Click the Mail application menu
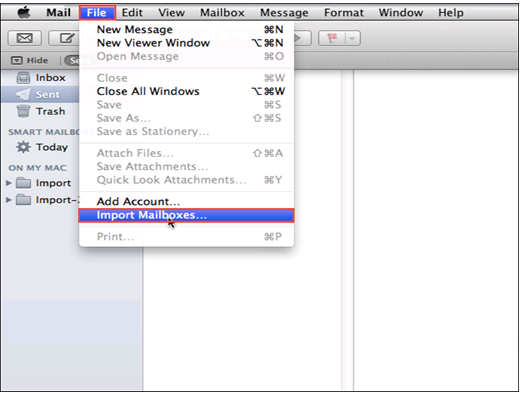This screenshot has width=523, height=393. point(58,13)
